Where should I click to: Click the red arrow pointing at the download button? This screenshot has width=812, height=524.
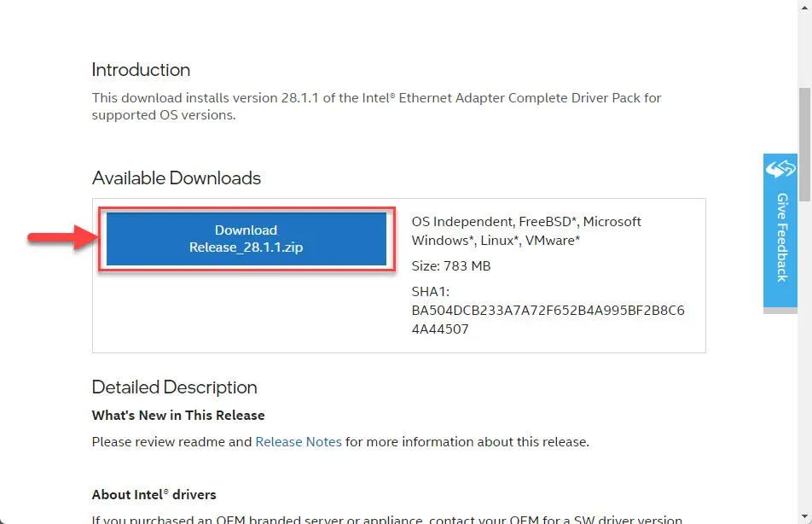coord(63,237)
